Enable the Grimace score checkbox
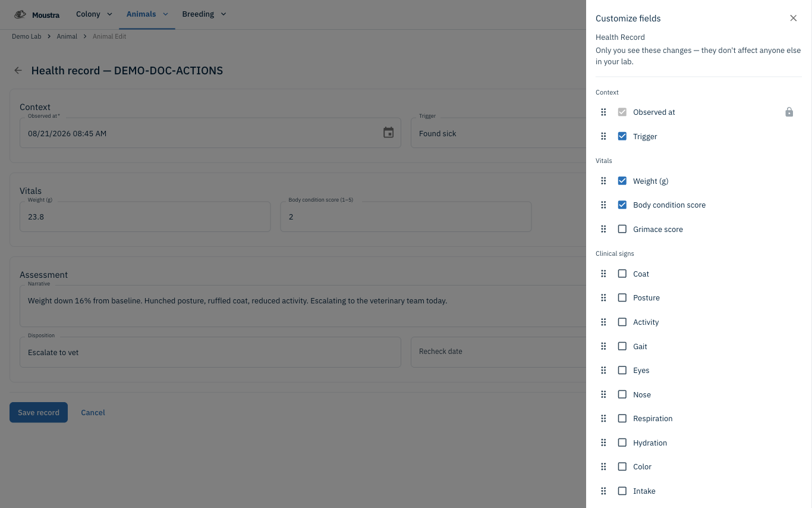This screenshot has height=508, width=812. click(x=622, y=229)
